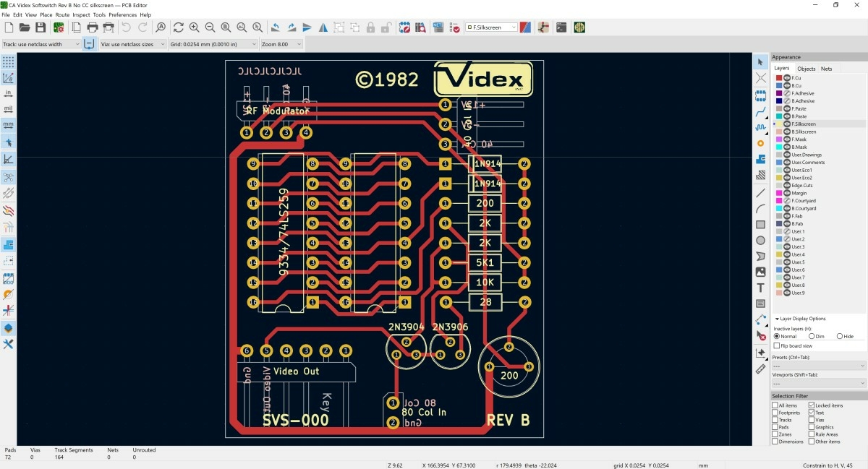Hide the B.Silkscreen layer
This screenshot has width=868, height=469.
click(787, 132)
